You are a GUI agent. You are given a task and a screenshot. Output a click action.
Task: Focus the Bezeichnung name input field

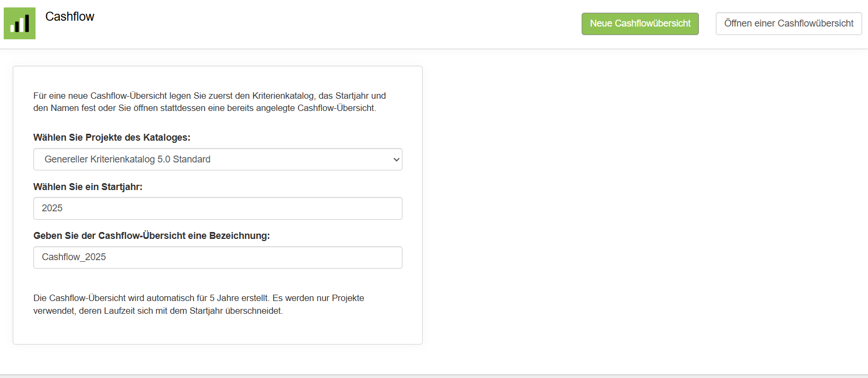(217, 257)
